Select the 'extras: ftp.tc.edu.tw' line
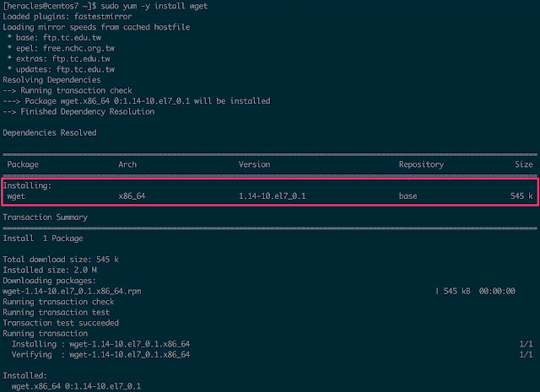The image size is (540, 392). [59, 58]
